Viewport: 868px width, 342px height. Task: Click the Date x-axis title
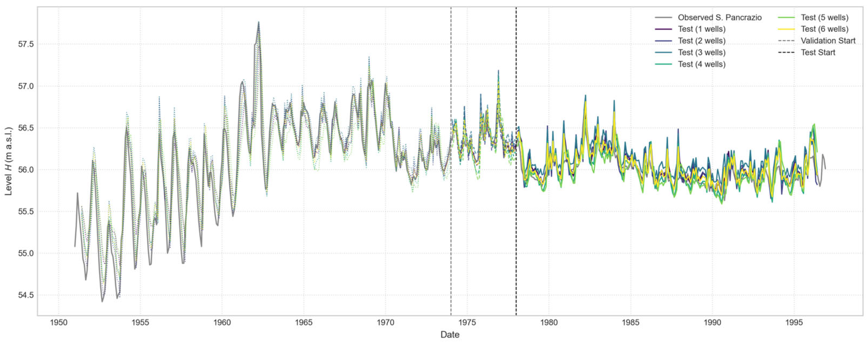(450, 335)
